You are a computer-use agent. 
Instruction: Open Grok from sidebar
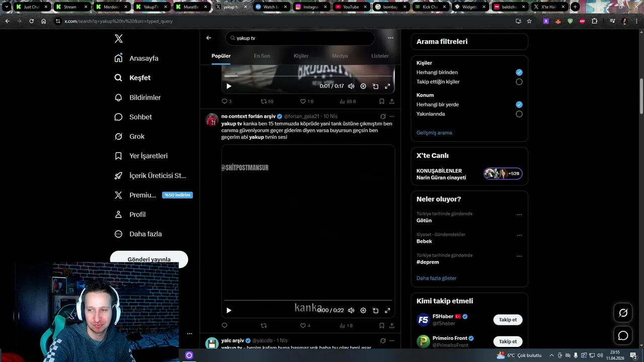(129, 136)
